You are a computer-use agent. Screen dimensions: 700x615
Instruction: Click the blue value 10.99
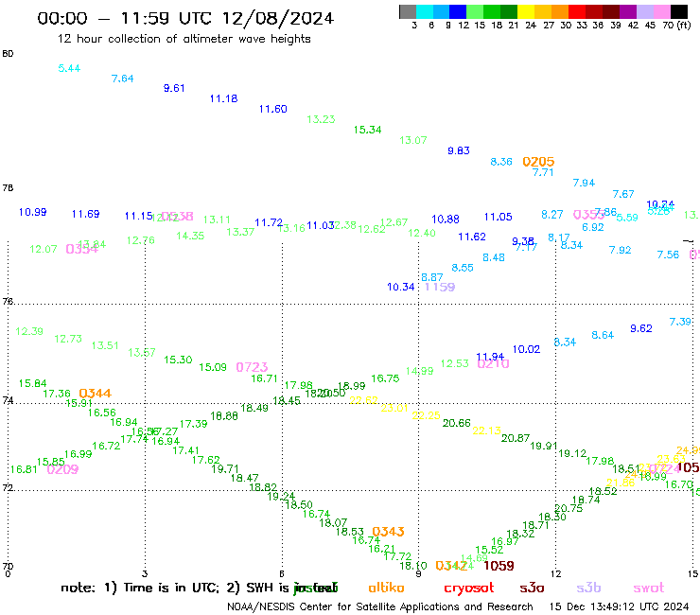(32, 212)
